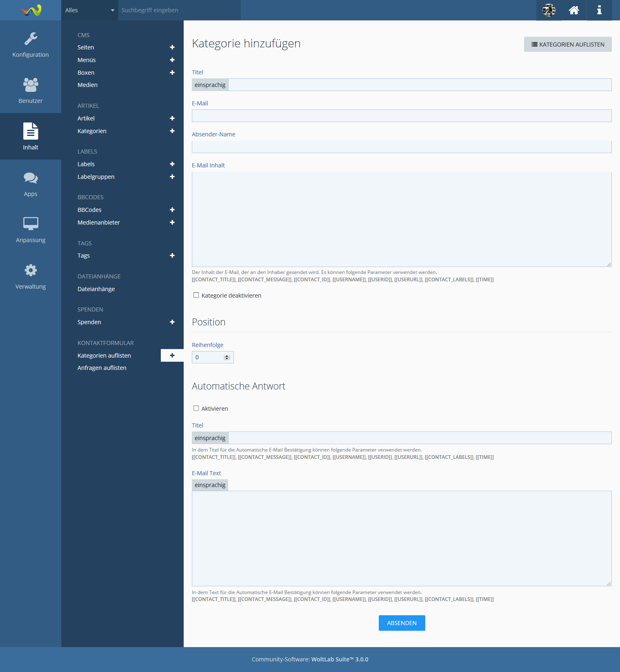Click the Absenden submit button

402,623
